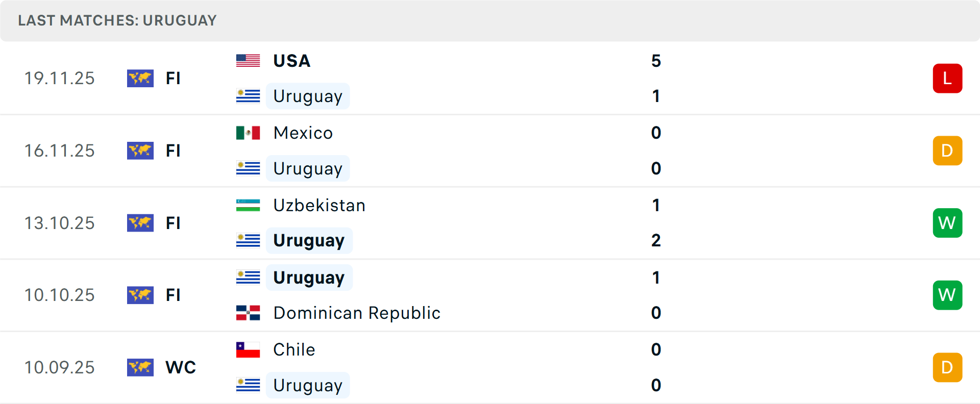Click the Uruguay team name link

[x=308, y=96]
